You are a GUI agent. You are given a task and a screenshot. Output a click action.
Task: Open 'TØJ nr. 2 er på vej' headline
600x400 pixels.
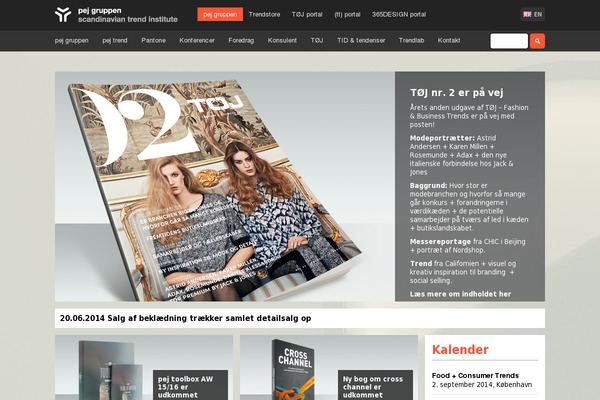coord(457,93)
